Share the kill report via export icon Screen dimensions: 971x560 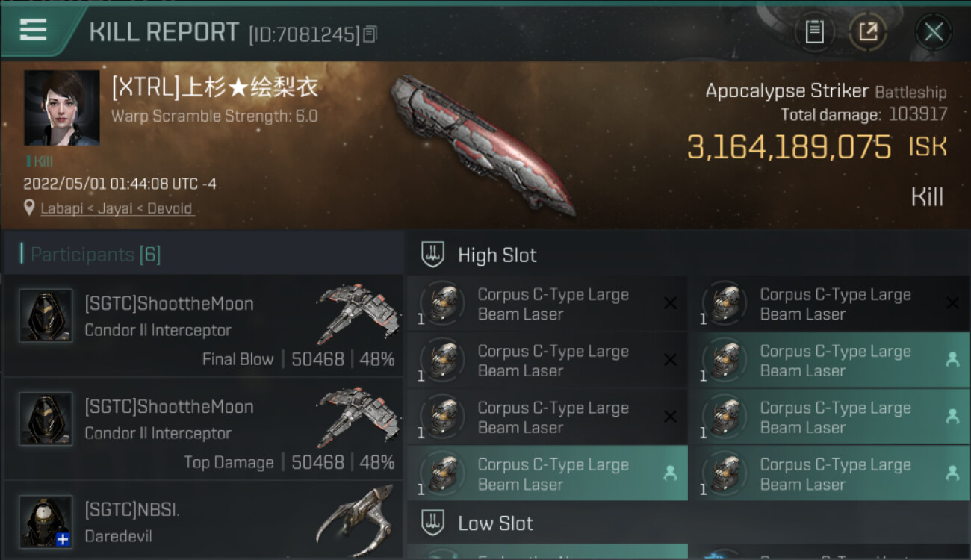tap(867, 31)
